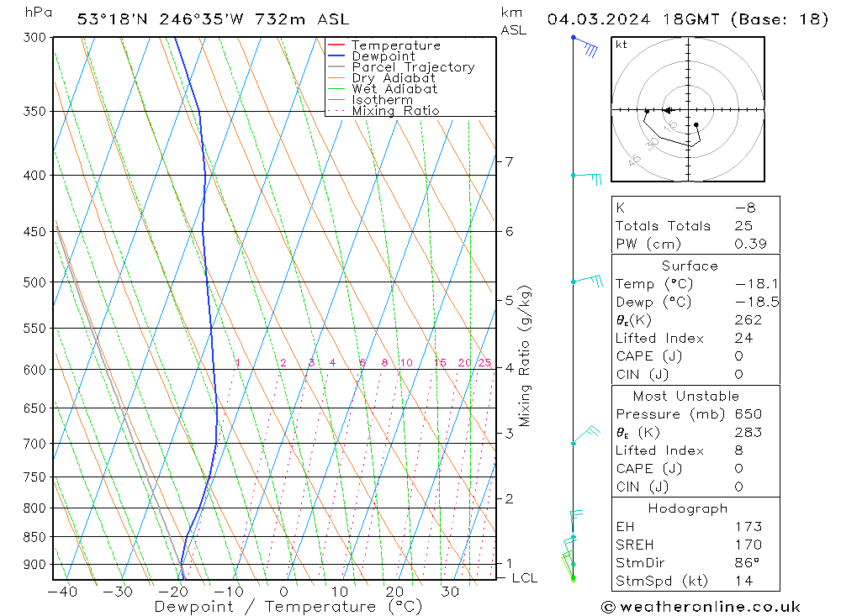Click the 900 hPa pressure label
The width and height of the screenshot is (841, 616).
click(x=34, y=565)
